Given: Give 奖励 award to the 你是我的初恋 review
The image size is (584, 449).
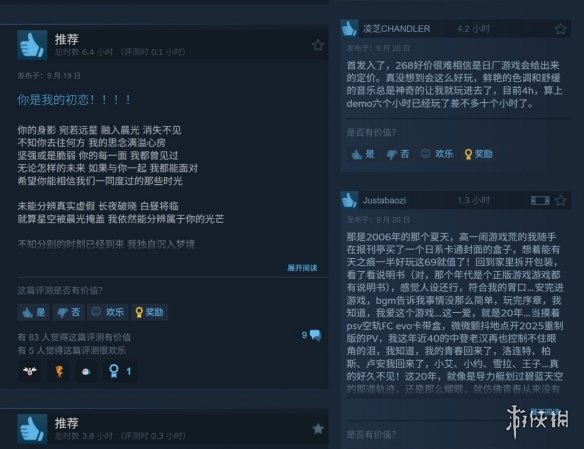Looking at the screenshot, I should tap(149, 312).
